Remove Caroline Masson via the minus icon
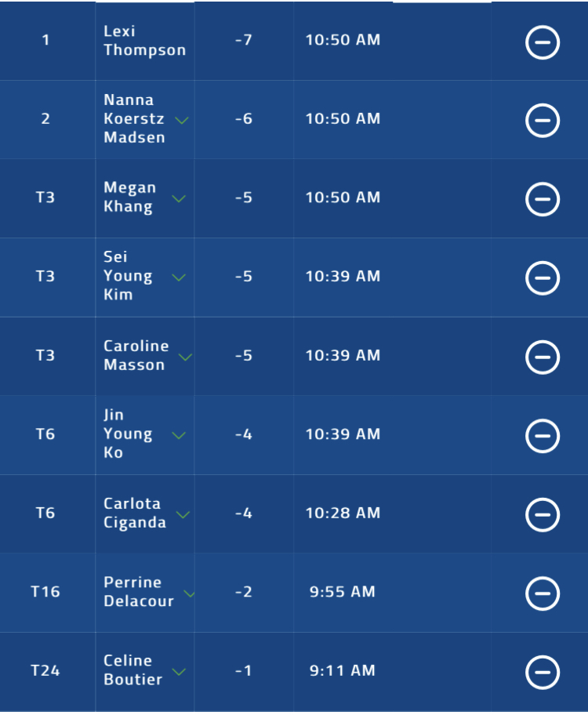Screen dimensions: 588x715 542,357
